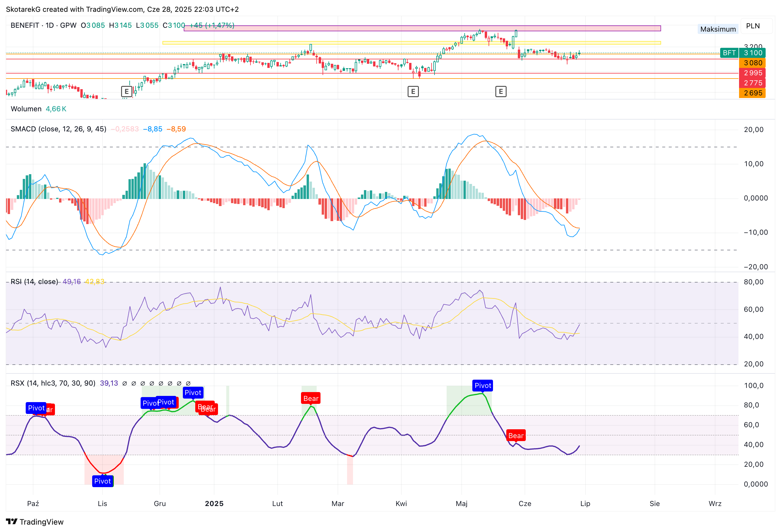This screenshot has width=781, height=532.
Task: Click the Maksimum label near the price scale
Action: (x=718, y=29)
